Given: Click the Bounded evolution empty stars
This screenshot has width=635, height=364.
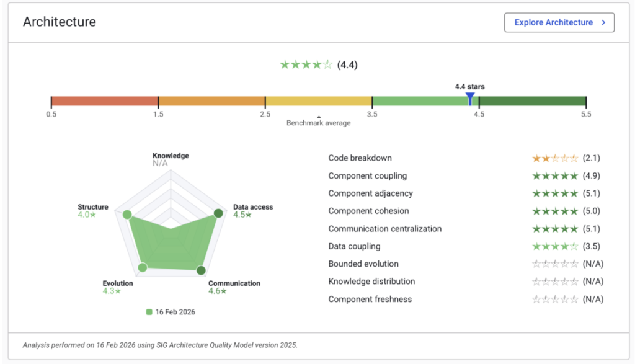Looking at the screenshot, I should [x=555, y=264].
